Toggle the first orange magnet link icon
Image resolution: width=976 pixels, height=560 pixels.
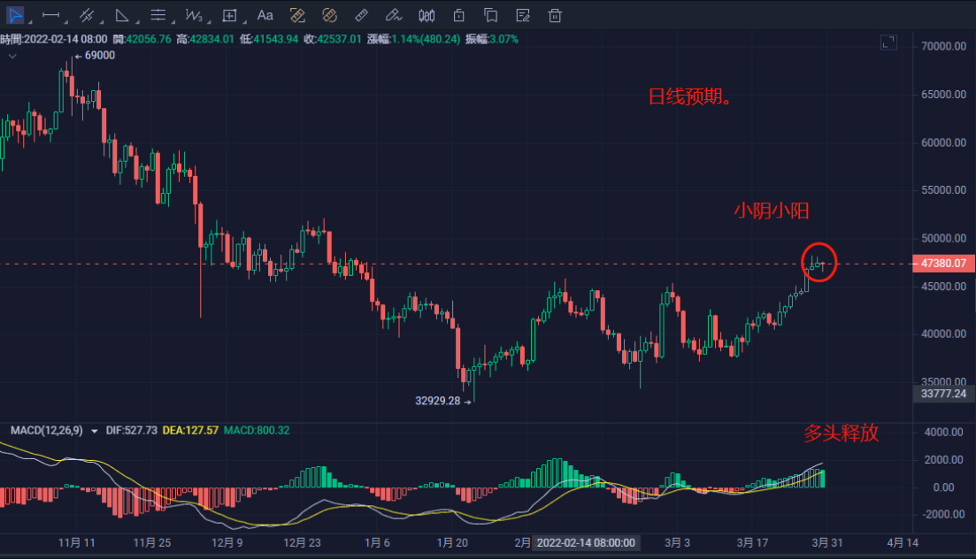297,15
